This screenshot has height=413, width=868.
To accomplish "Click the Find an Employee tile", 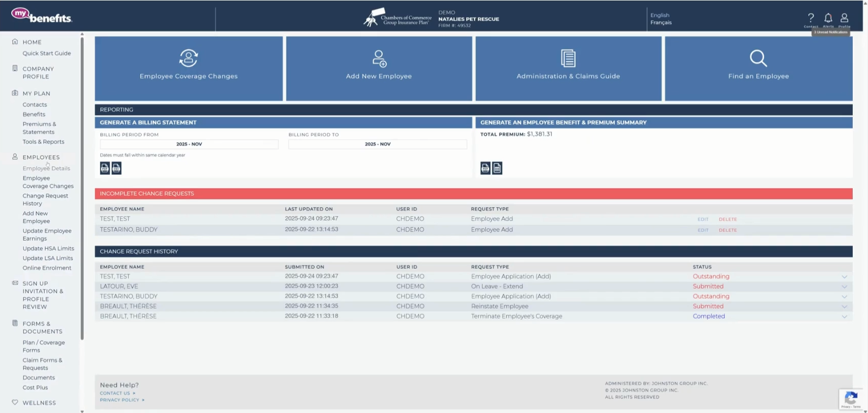I will click(758, 68).
